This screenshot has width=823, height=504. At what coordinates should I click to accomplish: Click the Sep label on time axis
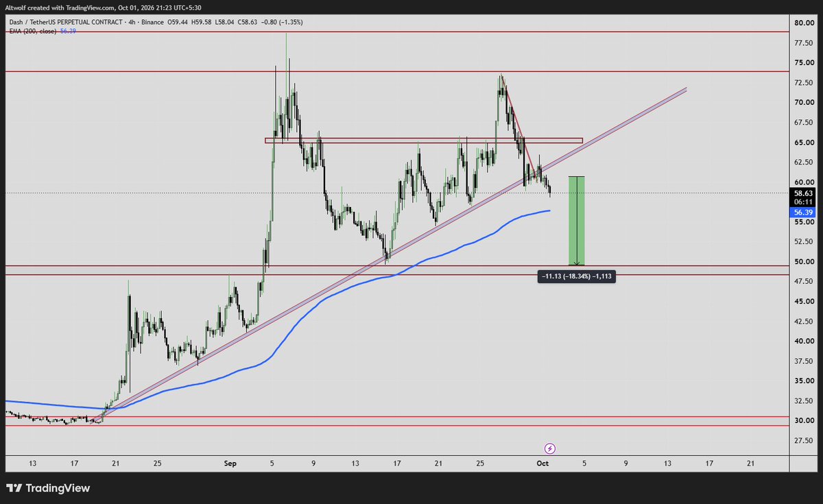click(x=230, y=464)
